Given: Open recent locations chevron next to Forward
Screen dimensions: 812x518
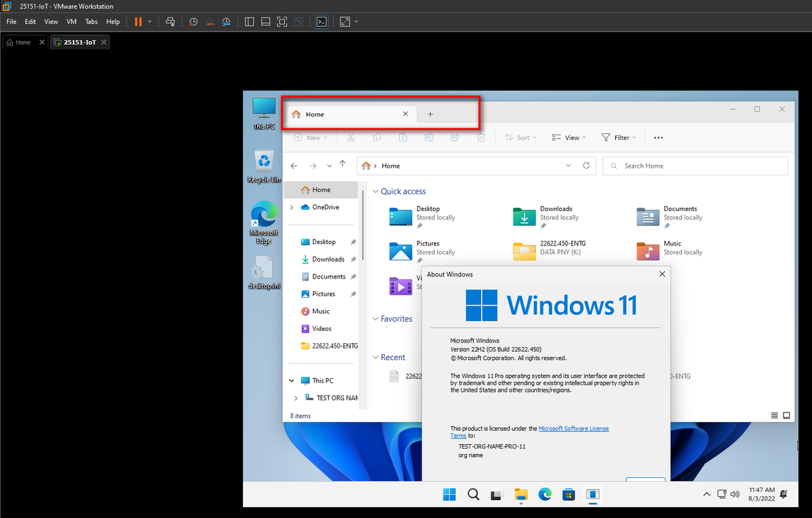Looking at the screenshot, I should pyautogui.click(x=329, y=166).
